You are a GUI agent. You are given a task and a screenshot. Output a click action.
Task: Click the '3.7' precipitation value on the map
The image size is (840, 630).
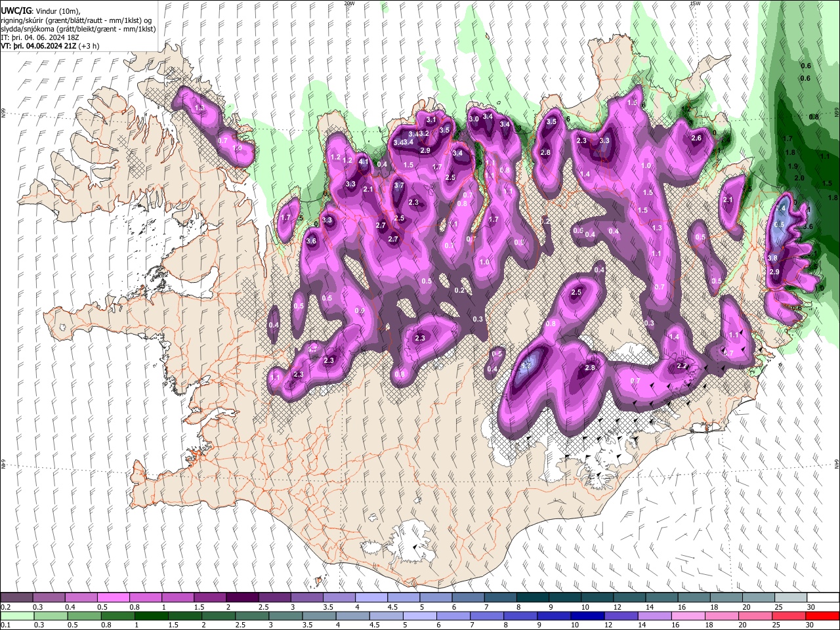pos(398,186)
